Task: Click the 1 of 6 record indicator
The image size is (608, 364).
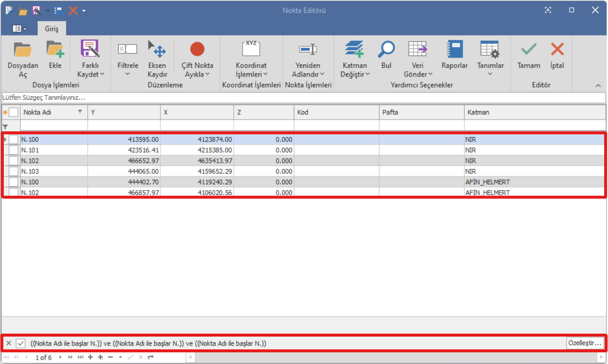Action: pos(44,358)
